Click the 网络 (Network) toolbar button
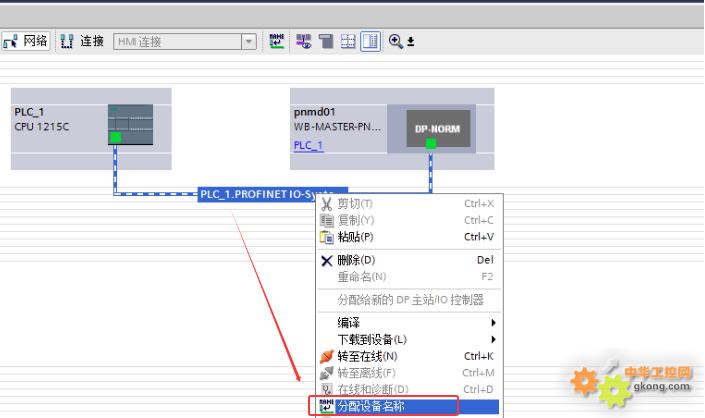 (26, 41)
